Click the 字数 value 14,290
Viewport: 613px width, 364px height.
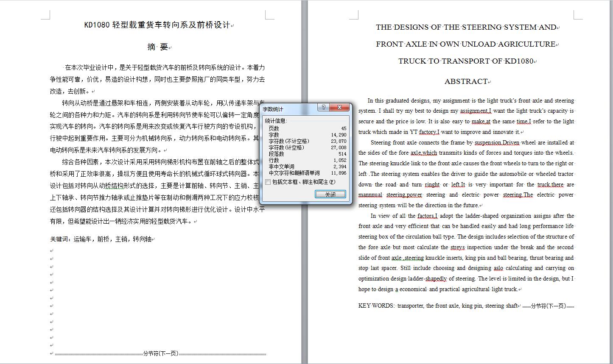coord(339,135)
